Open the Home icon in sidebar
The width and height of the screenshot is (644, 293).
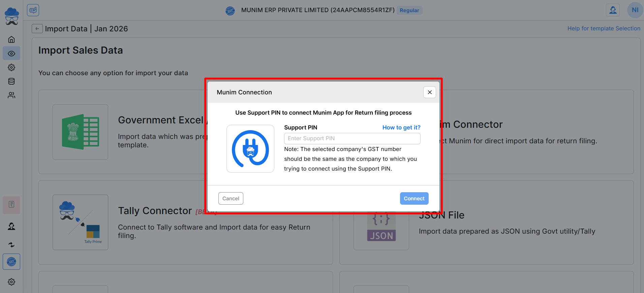[11, 39]
